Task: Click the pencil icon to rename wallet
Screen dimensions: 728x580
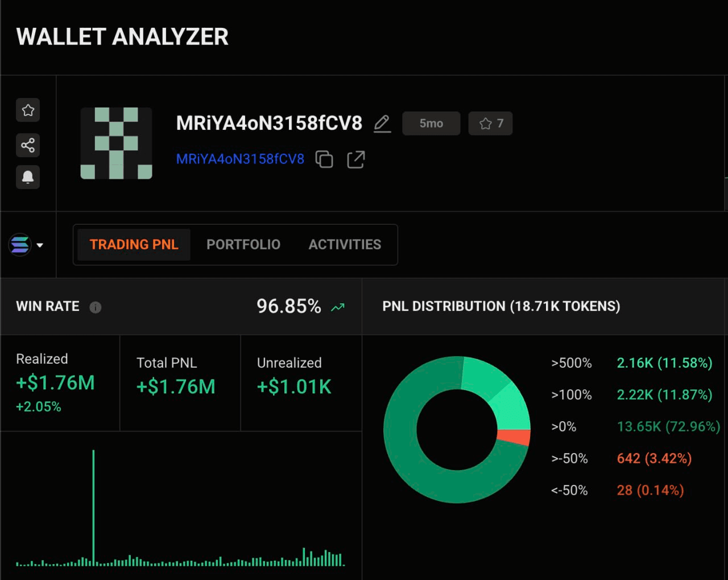Action: point(382,124)
